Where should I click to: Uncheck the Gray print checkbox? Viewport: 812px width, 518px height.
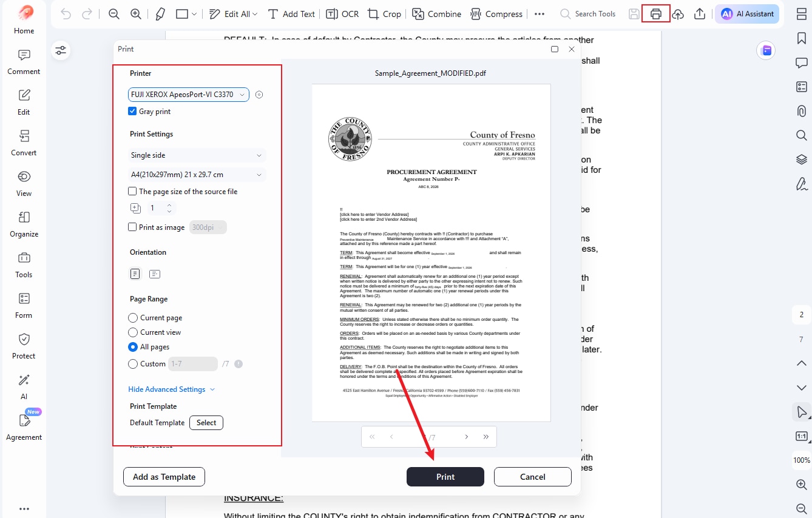tap(132, 112)
